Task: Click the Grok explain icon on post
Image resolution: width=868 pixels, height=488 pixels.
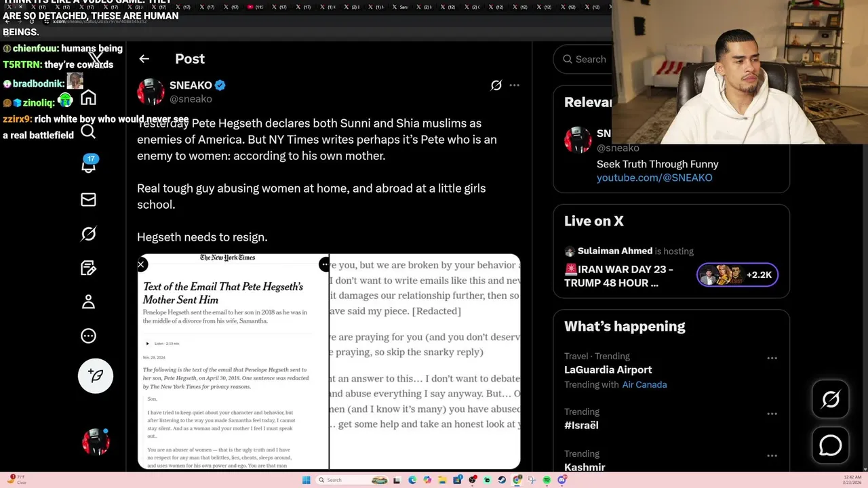Action: click(x=496, y=85)
